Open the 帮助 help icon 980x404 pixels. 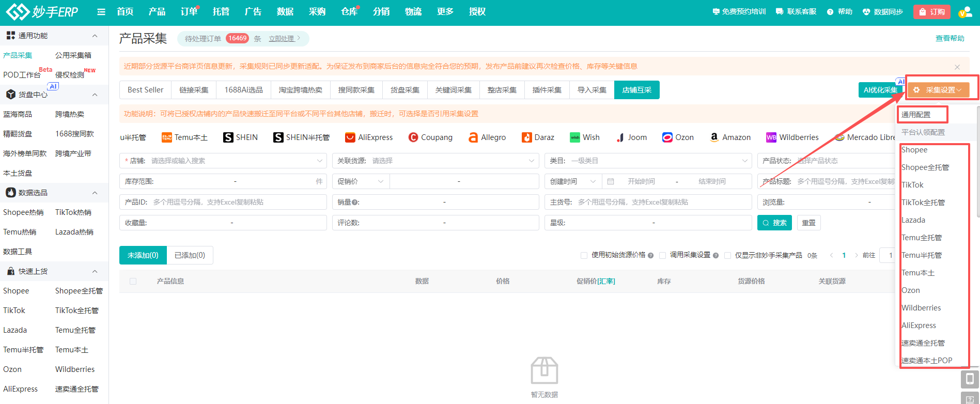click(830, 12)
